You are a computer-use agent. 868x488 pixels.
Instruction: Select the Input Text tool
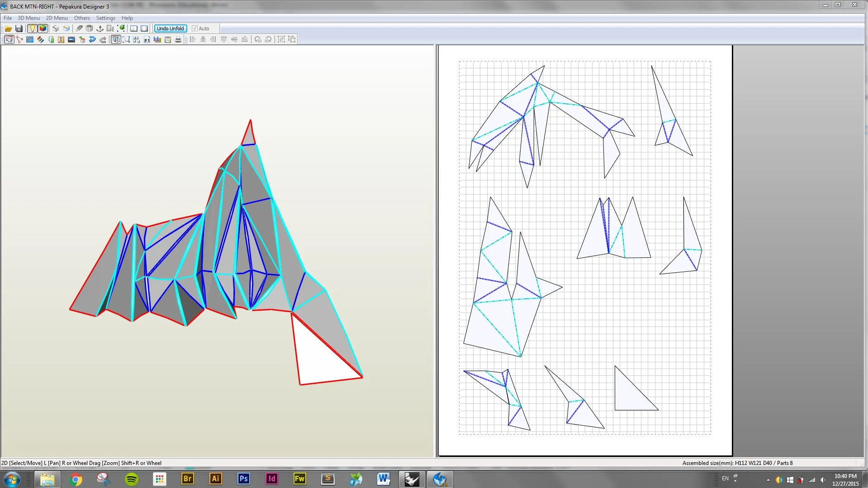tap(61, 39)
